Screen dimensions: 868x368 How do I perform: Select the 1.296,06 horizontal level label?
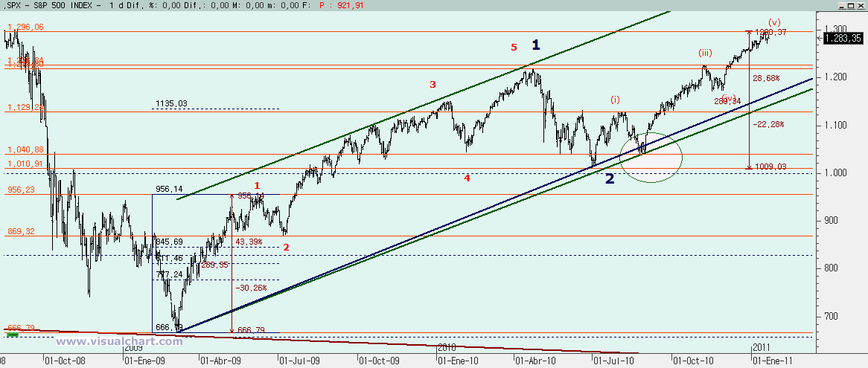(25, 27)
